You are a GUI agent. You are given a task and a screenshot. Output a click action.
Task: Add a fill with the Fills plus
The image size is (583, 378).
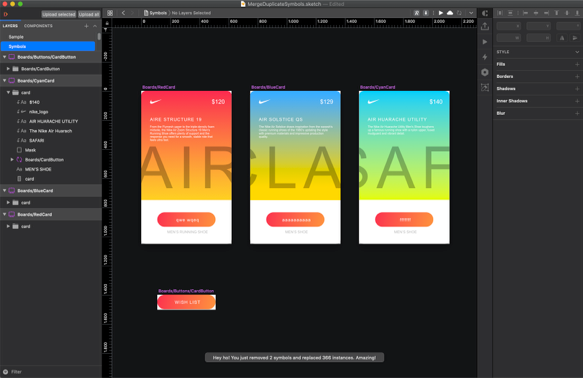tap(577, 64)
